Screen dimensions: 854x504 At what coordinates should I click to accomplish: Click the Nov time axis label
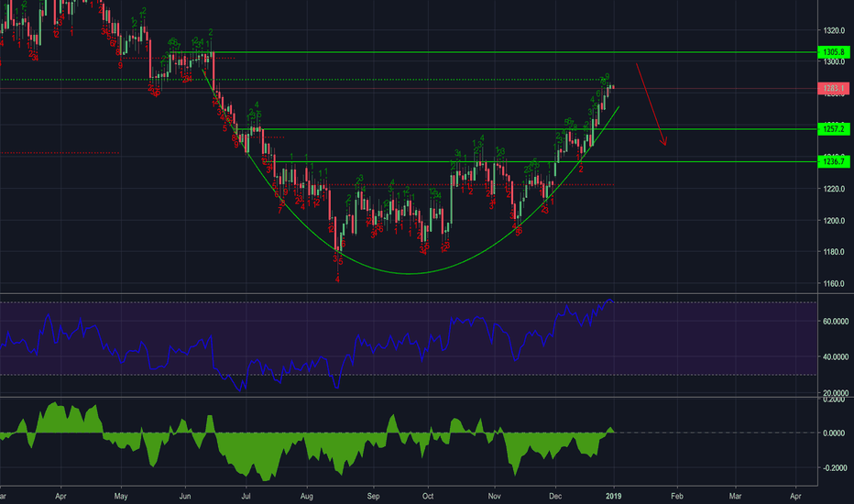pyautogui.click(x=494, y=497)
